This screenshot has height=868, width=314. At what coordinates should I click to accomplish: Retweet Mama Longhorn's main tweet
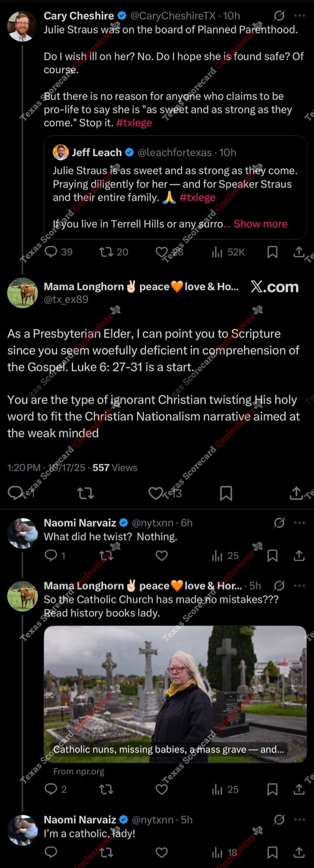pyautogui.click(x=85, y=493)
